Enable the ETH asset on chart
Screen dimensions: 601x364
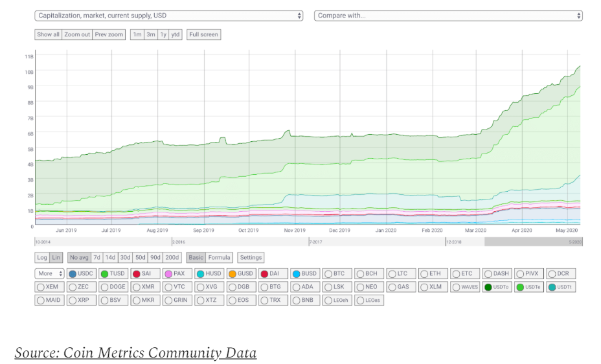tap(433, 274)
